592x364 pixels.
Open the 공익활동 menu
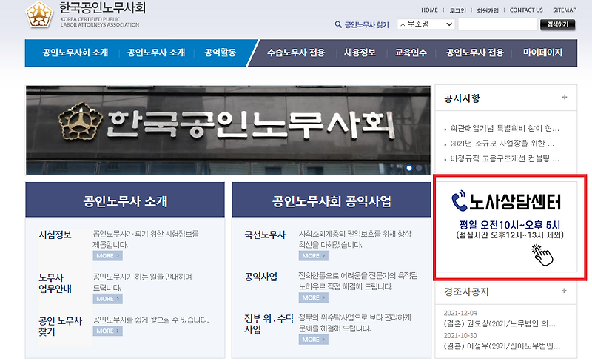(x=220, y=53)
